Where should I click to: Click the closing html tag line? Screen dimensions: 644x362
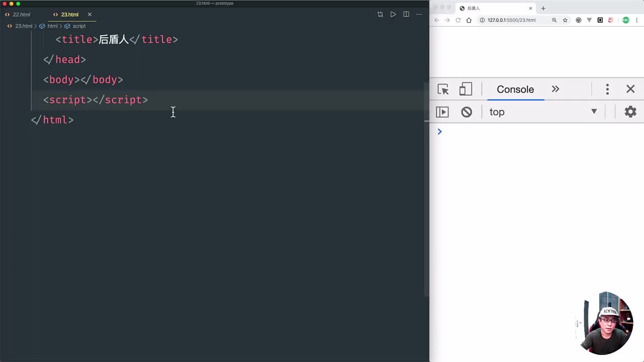click(52, 120)
